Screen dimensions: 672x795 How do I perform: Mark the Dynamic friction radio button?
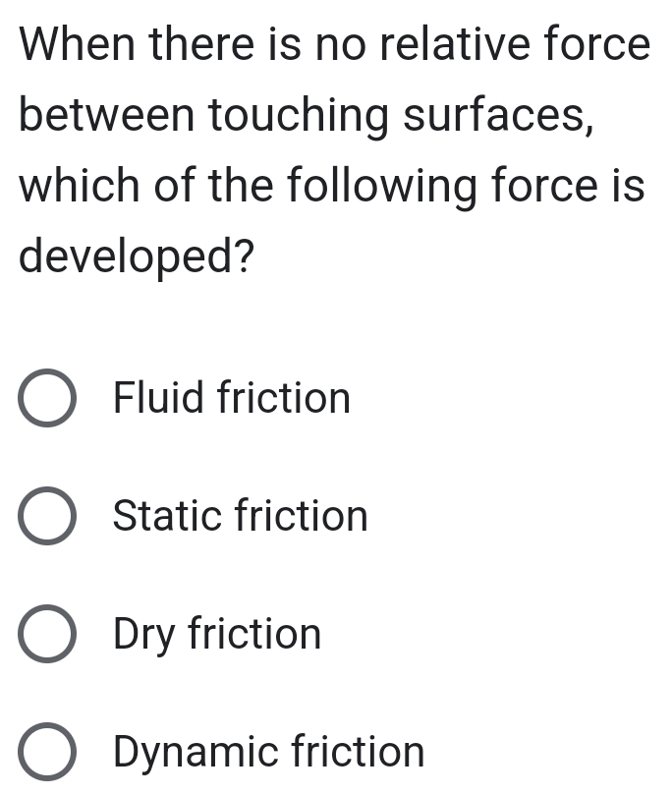point(46,753)
